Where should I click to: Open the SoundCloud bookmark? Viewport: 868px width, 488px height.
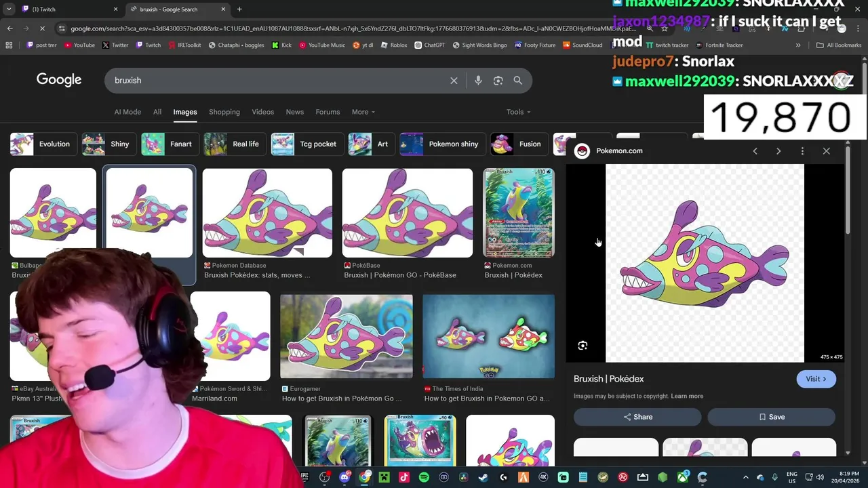point(582,45)
